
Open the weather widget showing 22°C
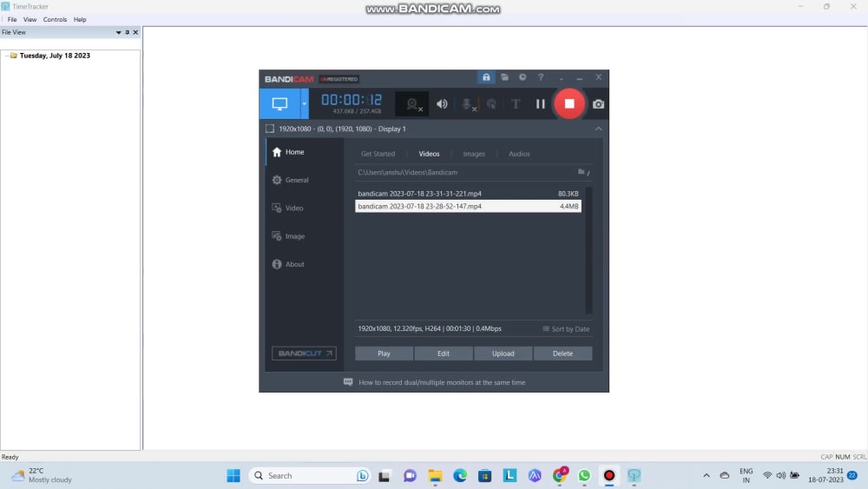coord(43,476)
